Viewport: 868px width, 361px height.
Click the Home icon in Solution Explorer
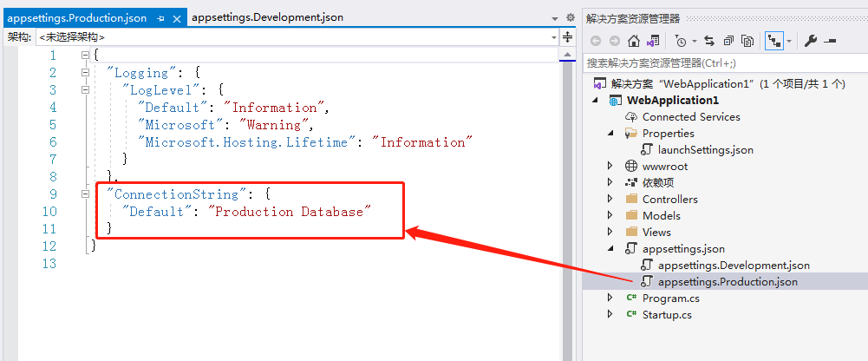tap(635, 41)
